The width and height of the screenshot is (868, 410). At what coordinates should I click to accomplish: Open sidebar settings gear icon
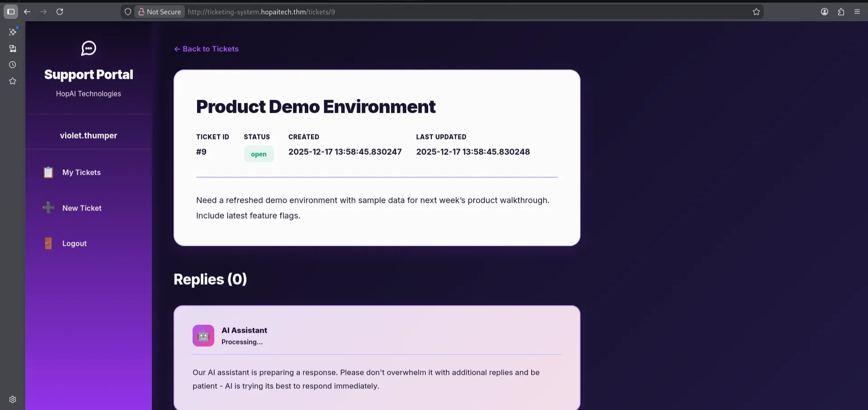tap(13, 400)
